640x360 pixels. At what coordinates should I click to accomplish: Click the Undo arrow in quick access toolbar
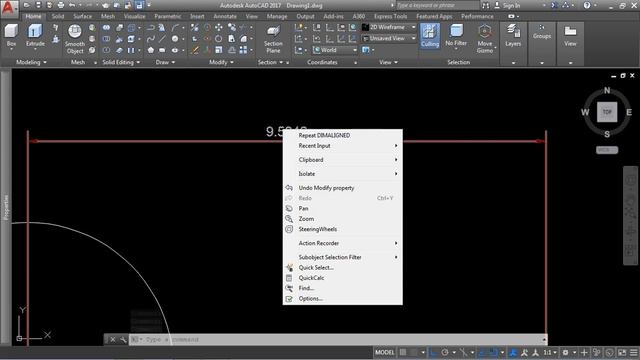(72, 5)
